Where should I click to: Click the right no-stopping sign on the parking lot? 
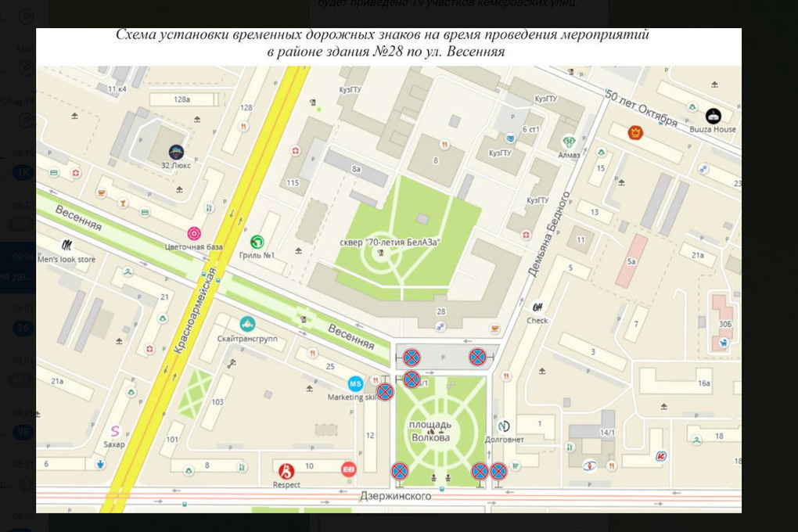coord(477,357)
